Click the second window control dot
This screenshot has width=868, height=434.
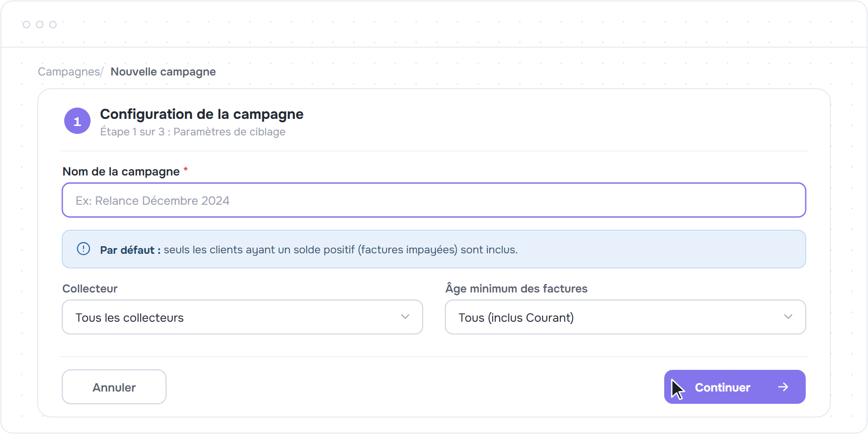40,25
